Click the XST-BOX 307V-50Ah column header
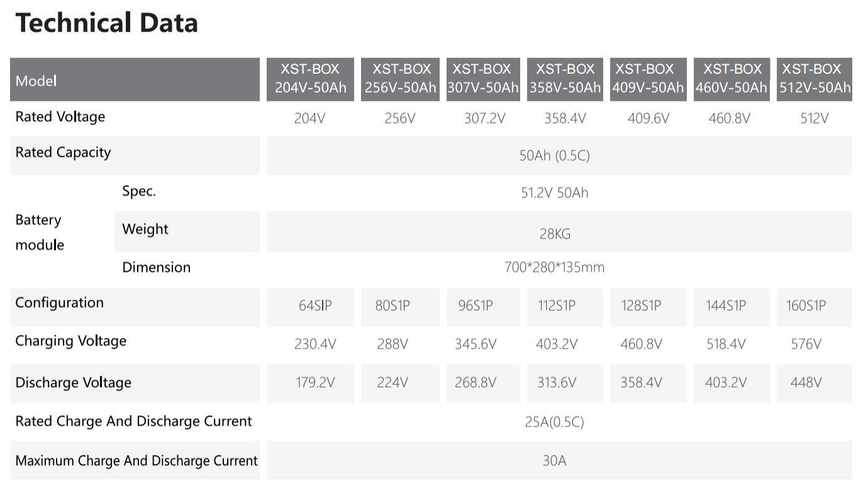The height and width of the screenshot is (486, 868). click(x=482, y=79)
